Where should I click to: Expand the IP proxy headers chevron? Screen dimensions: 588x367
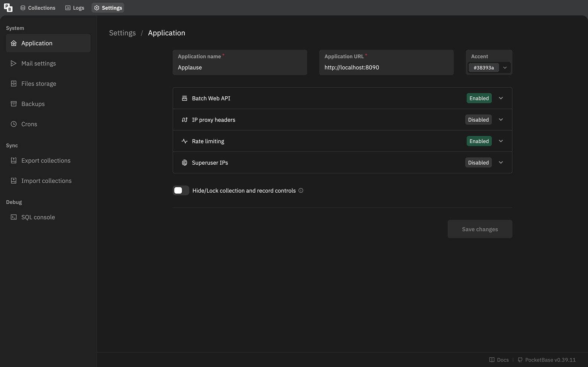point(501,120)
